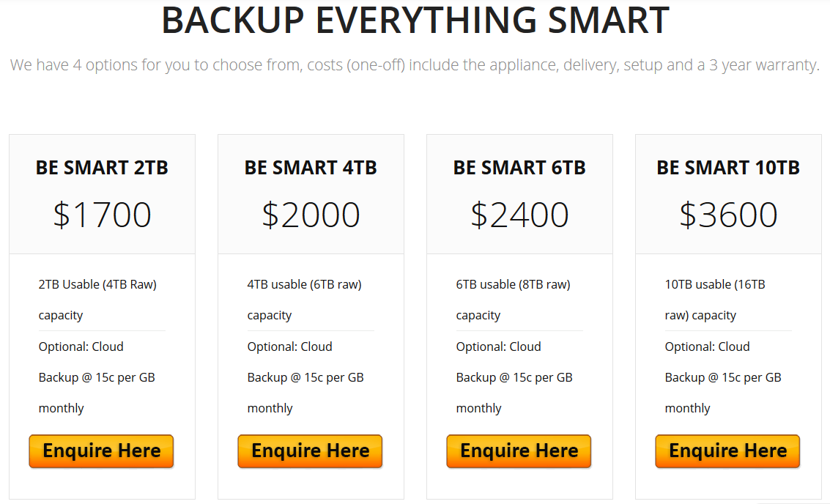Select the BE SMART 4TB plan title
This screenshot has width=830, height=504.
pos(311,168)
